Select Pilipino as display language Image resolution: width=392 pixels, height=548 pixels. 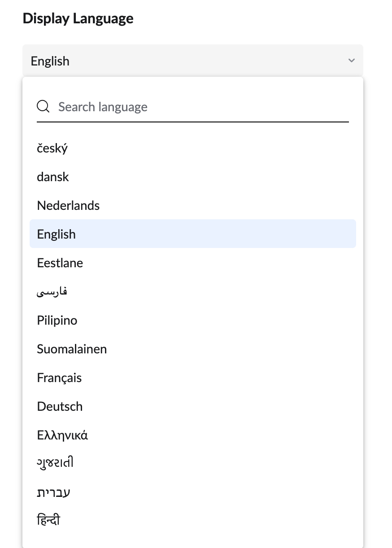(x=57, y=320)
